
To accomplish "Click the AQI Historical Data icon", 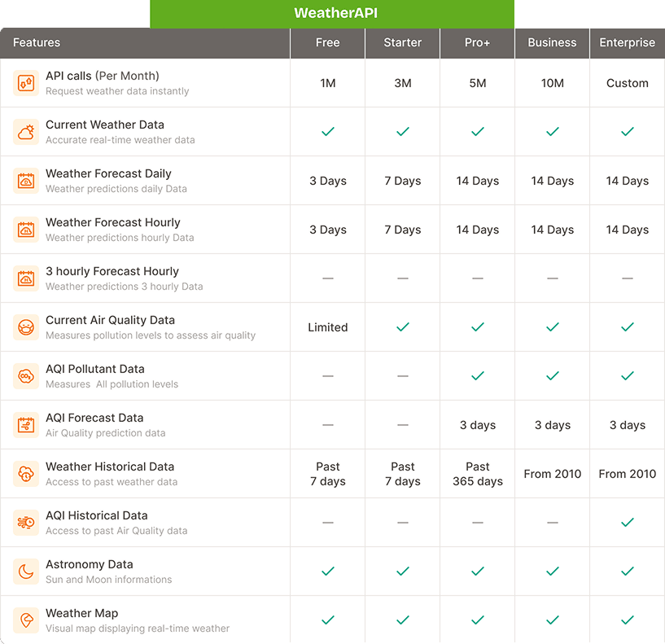I will tap(26, 523).
